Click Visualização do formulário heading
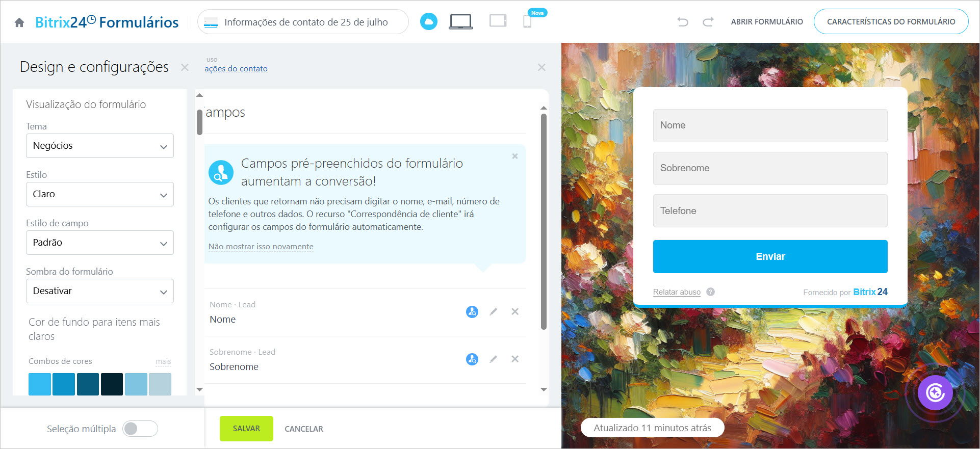This screenshot has width=980, height=449. point(86,104)
